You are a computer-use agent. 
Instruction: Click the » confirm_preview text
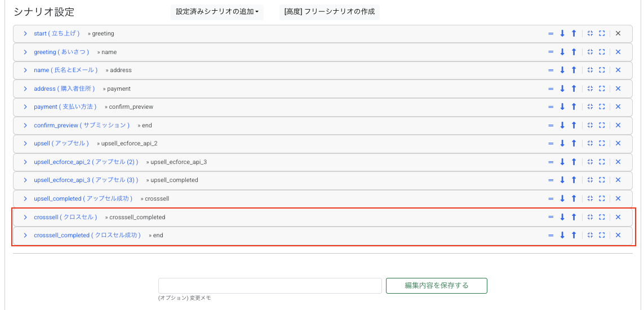click(x=128, y=107)
